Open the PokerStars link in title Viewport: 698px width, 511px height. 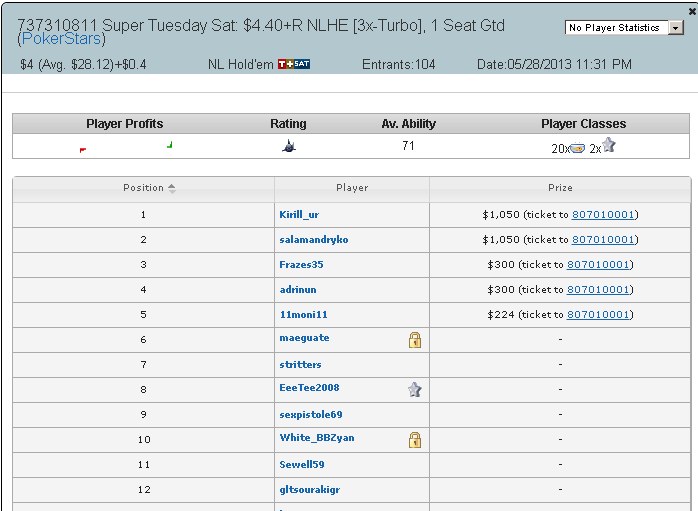point(61,39)
